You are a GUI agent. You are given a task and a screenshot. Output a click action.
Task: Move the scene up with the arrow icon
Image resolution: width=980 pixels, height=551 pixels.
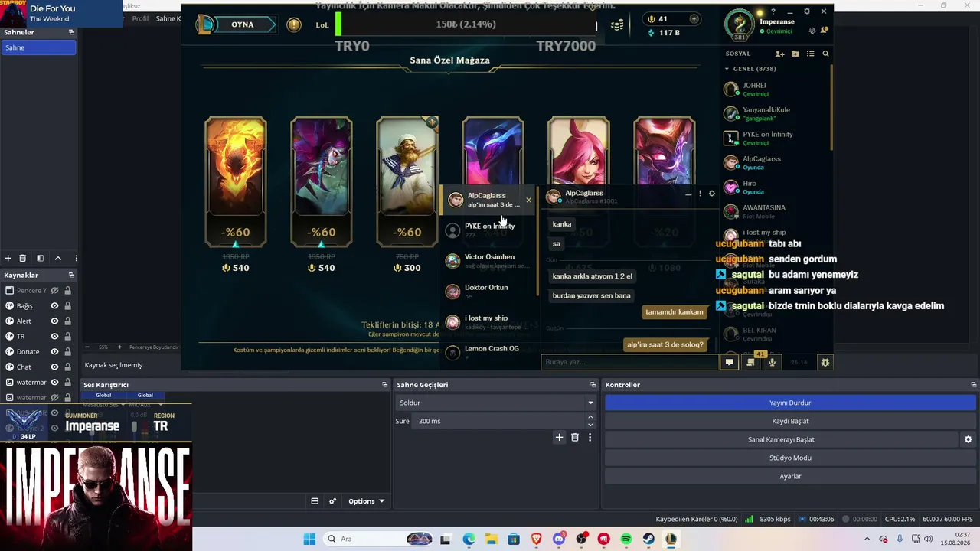pyautogui.click(x=58, y=259)
